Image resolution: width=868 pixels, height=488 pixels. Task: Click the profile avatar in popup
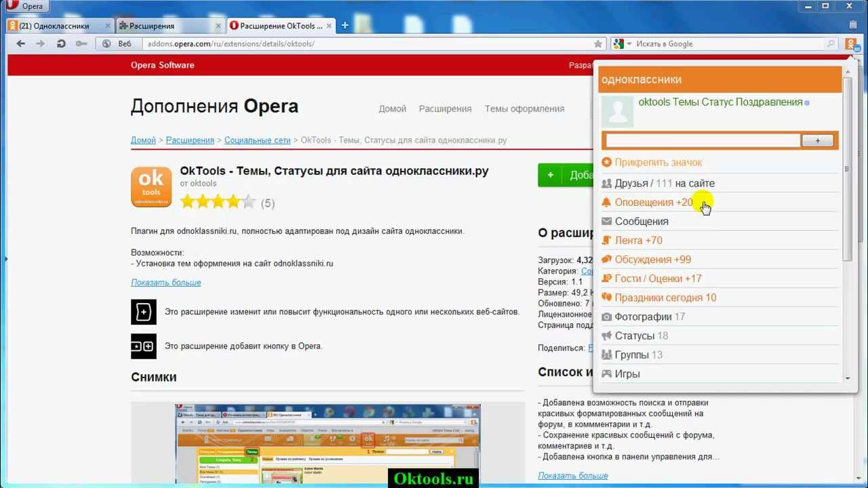[617, 111]
